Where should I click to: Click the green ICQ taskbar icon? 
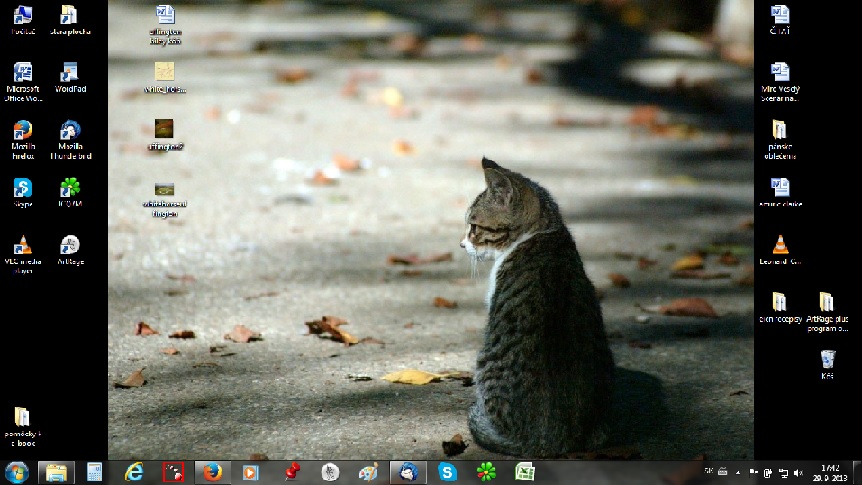click(486, 472)
